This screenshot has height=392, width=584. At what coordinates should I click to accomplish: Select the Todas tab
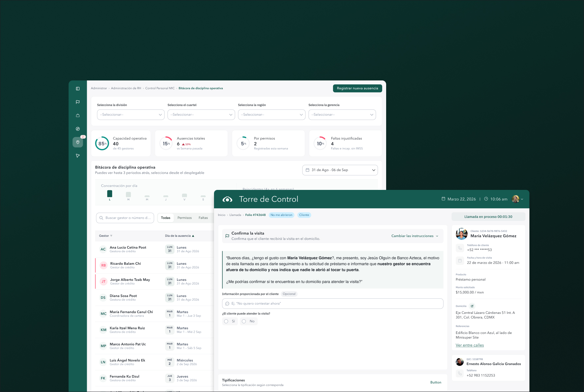[x=166, y=218]
